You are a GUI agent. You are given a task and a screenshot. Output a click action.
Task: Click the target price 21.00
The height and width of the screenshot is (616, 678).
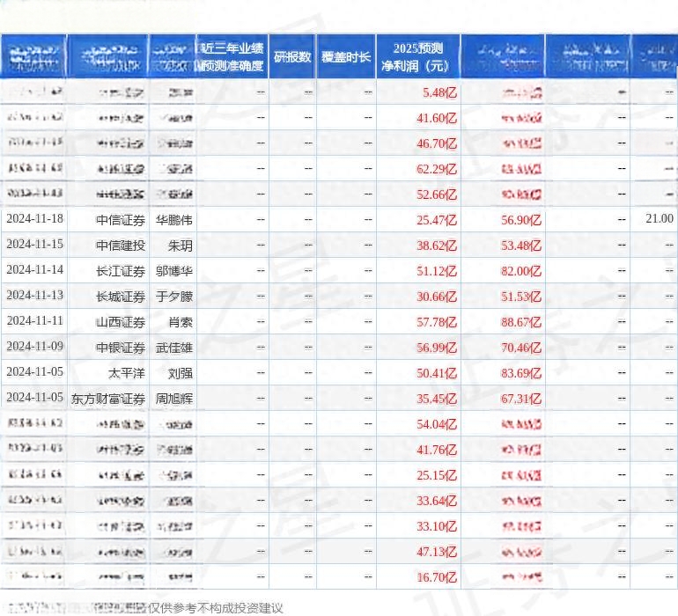[x=660, y=219]
